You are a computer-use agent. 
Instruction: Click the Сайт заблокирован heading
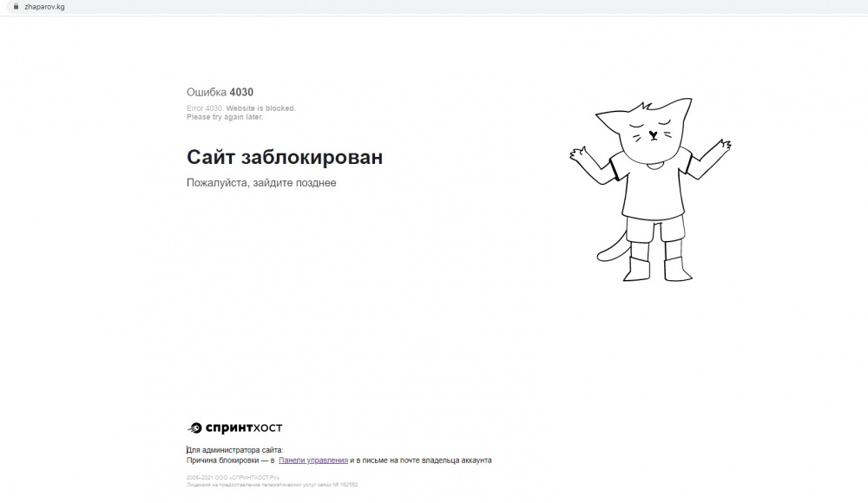(284, 157)
